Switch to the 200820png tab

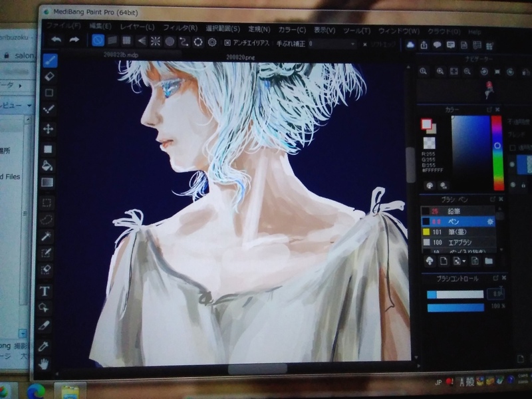[x=240, y=57]
